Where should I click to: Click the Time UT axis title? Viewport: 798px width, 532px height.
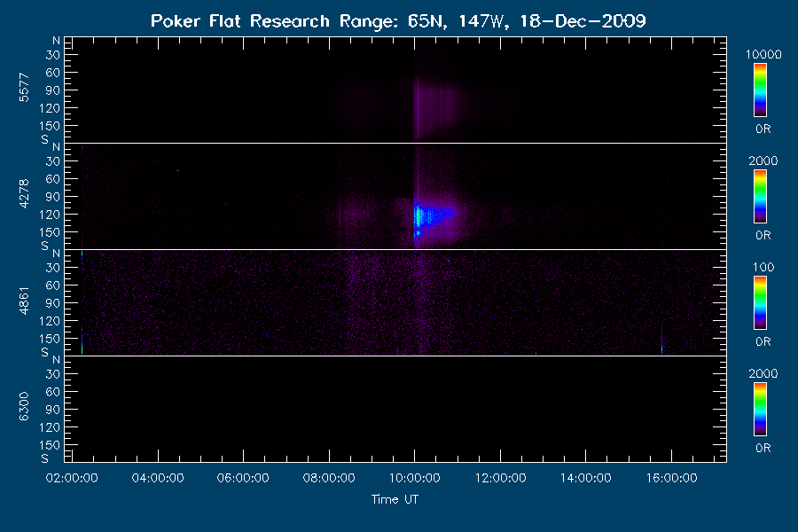coord(395,499)
